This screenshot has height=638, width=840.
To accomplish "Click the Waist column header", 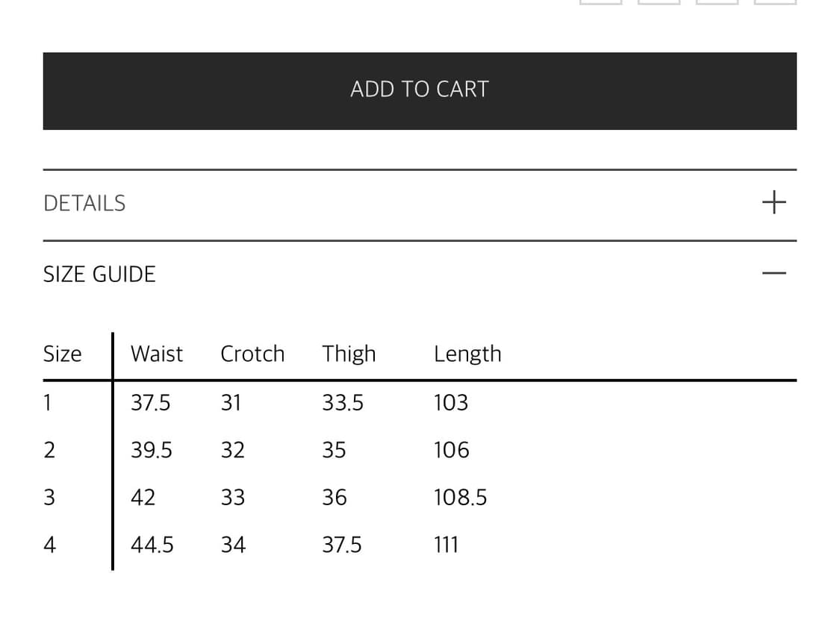I will tap(156, 354).
